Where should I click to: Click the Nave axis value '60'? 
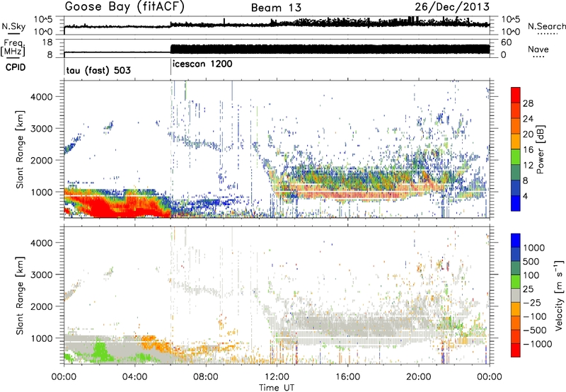[506, 42]
